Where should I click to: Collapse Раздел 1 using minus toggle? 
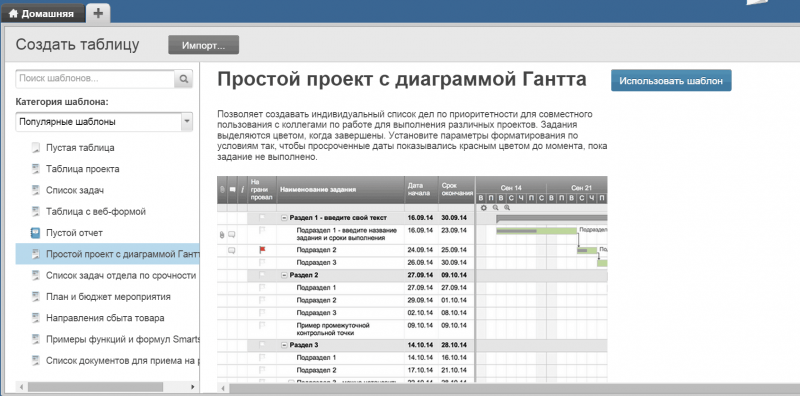pyautogui.click(x=284, y=217)
